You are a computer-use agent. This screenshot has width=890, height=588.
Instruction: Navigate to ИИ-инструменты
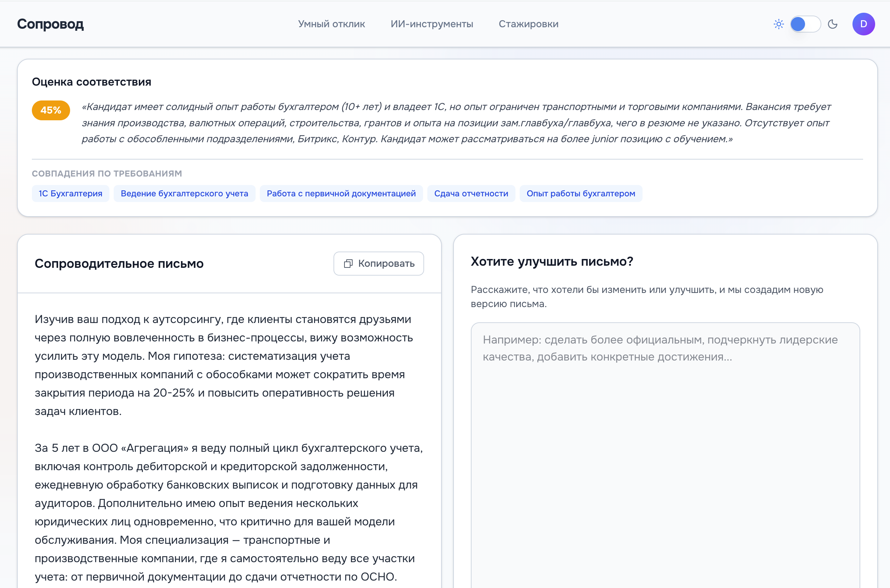pos(432,24)
